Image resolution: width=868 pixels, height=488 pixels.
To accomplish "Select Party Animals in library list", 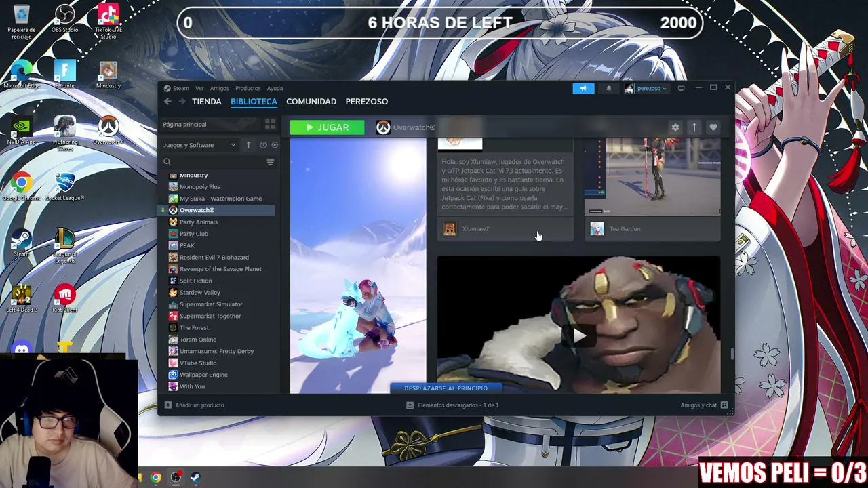I will (198, 222).
